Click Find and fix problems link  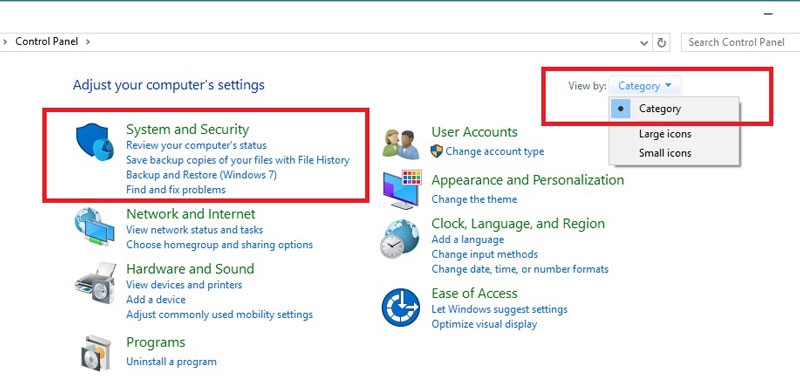tap(176, 190)
